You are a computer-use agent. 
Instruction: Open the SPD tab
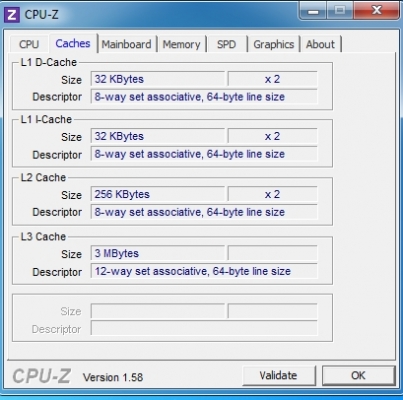226,44
